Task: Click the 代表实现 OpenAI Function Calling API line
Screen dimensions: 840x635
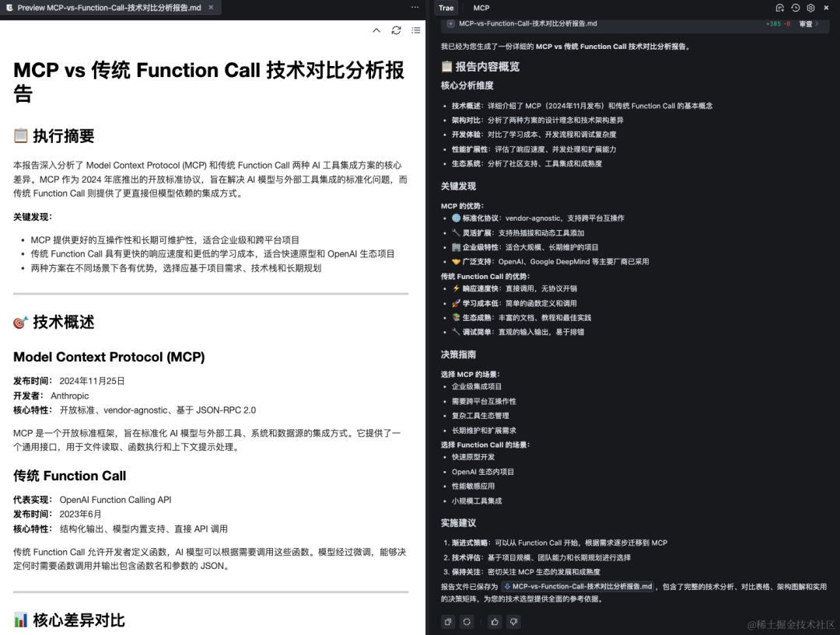Action: (93, 500)
